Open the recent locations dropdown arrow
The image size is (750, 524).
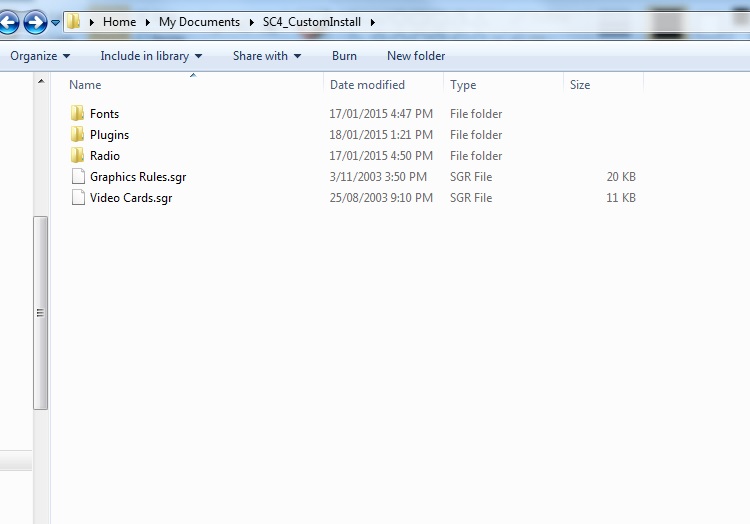(55, 22)
